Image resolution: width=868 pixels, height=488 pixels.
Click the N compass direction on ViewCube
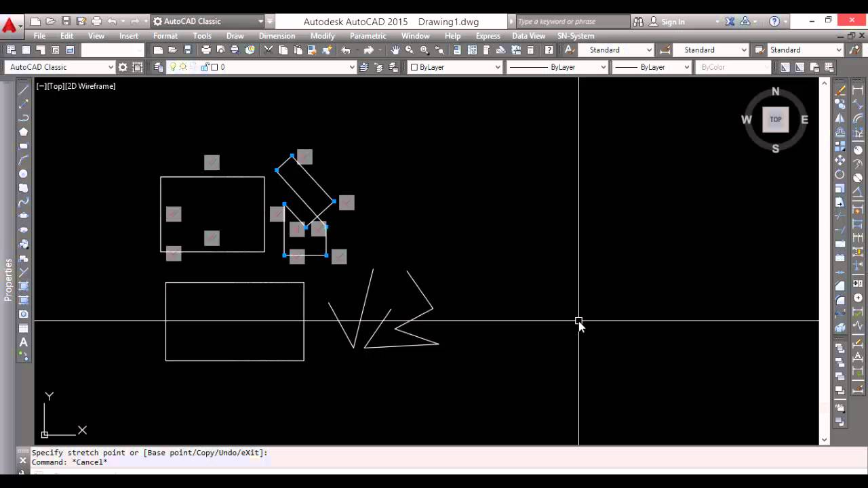pyautogui.click(x=775, y=91)
